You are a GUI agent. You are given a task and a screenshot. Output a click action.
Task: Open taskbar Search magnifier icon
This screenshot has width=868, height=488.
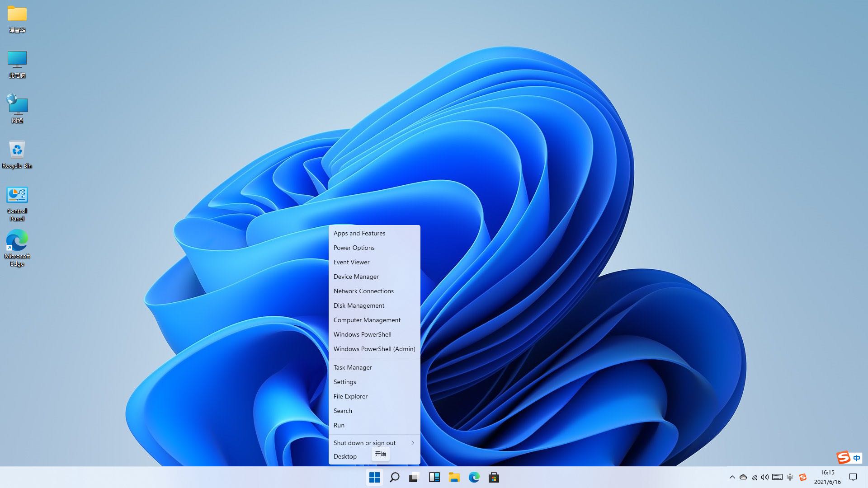click(394, 477)
